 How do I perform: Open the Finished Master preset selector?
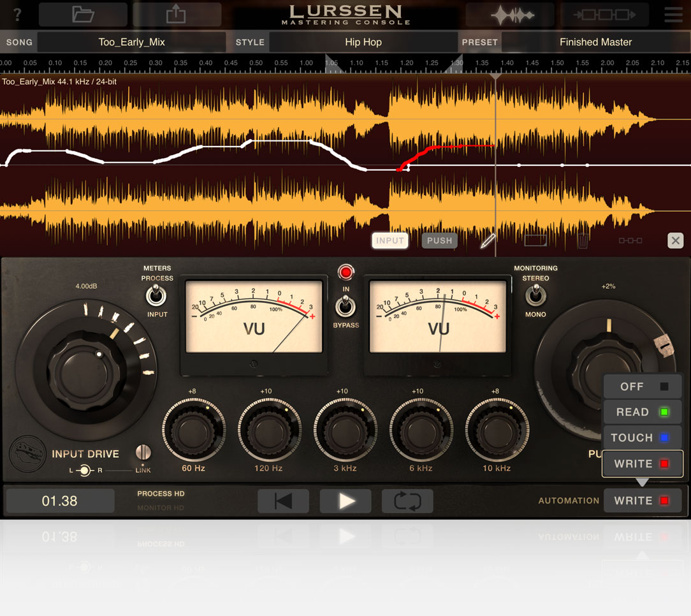[595, 42]
